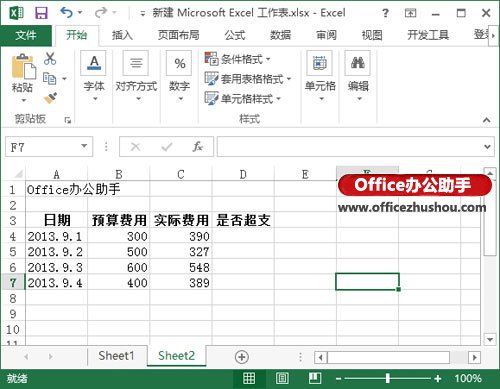Screen dimensions: 500x389
Task: Click the Save icon in quick access toolbar
Action: point(41,13)
